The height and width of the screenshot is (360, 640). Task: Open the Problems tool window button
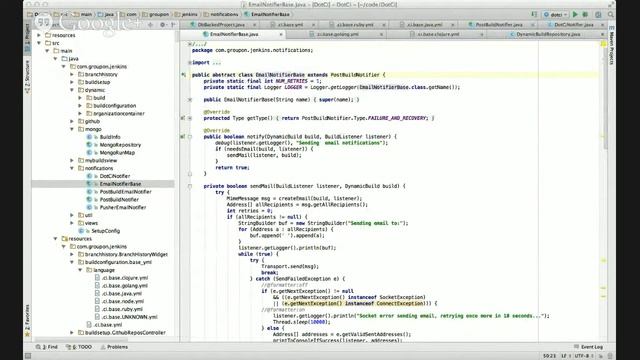[x=114, y=347]
